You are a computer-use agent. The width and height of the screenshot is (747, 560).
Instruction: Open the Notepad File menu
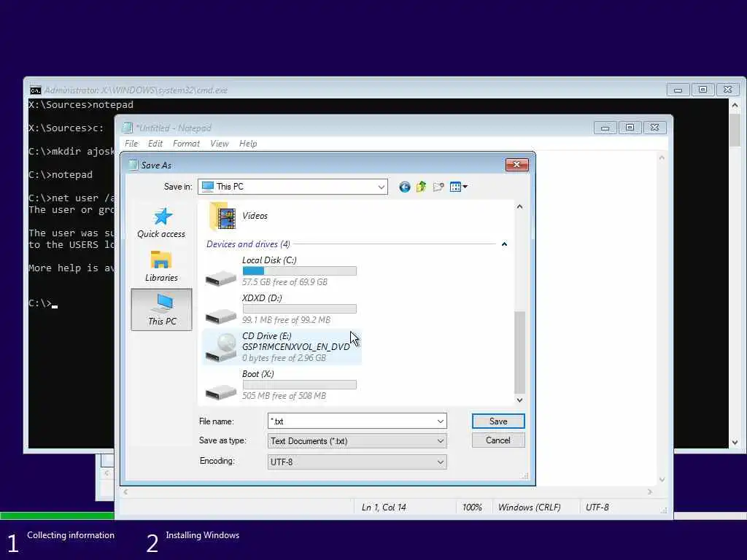[x=131, y=144]
